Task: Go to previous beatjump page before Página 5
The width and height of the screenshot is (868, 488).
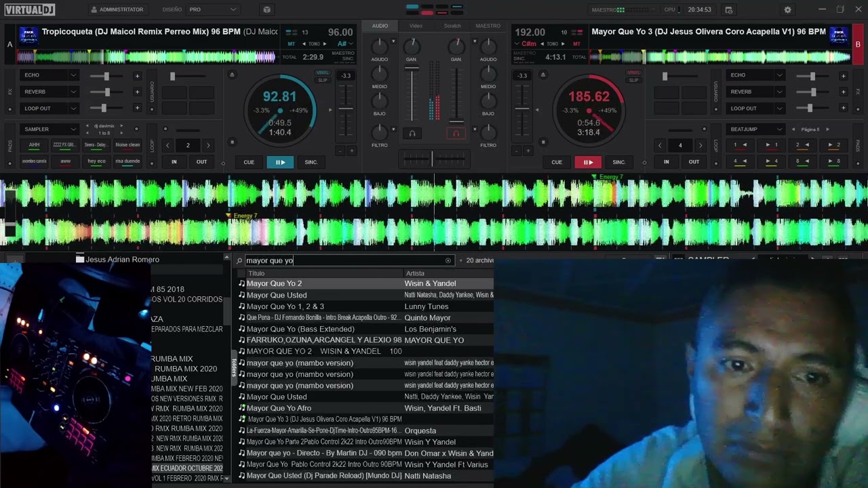Action: coord(793,129)
